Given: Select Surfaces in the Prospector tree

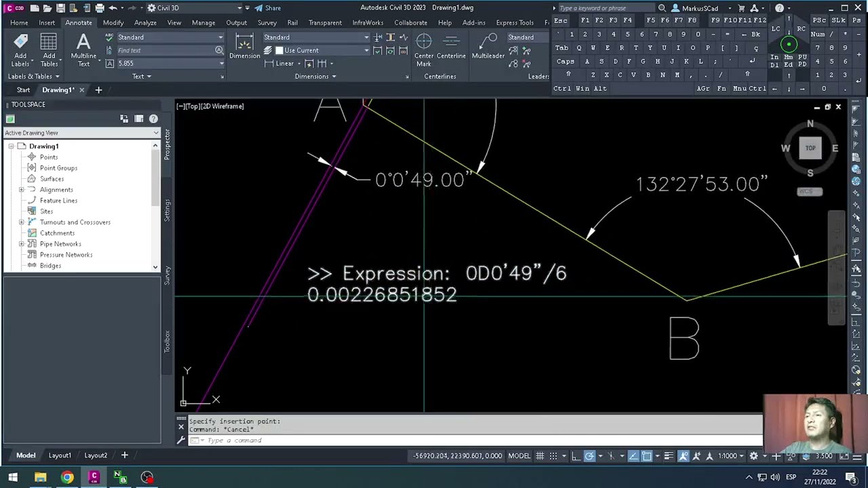Looking at the screenshot, I should click(x=52, y=179).
